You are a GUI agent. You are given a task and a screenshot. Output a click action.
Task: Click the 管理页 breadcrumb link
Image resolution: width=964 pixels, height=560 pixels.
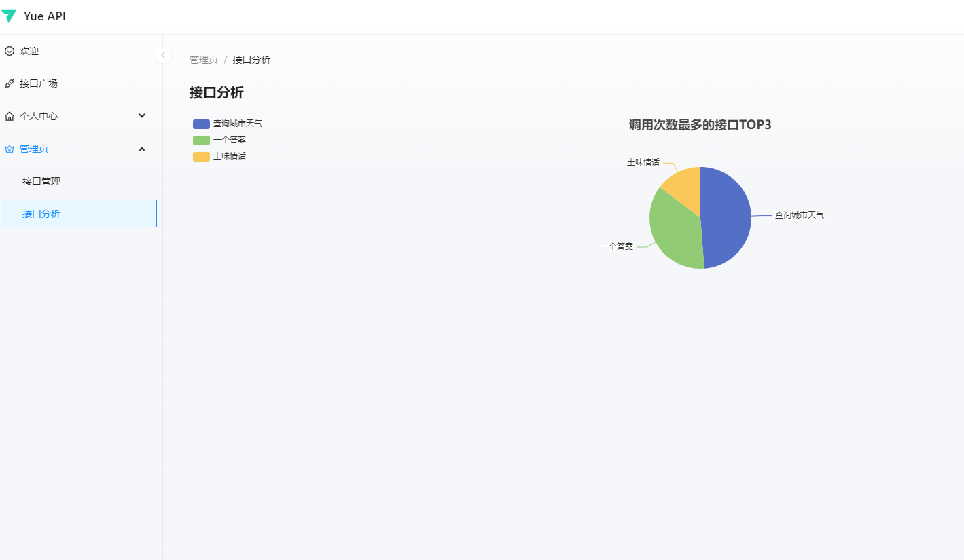click(x=203, y=60)
